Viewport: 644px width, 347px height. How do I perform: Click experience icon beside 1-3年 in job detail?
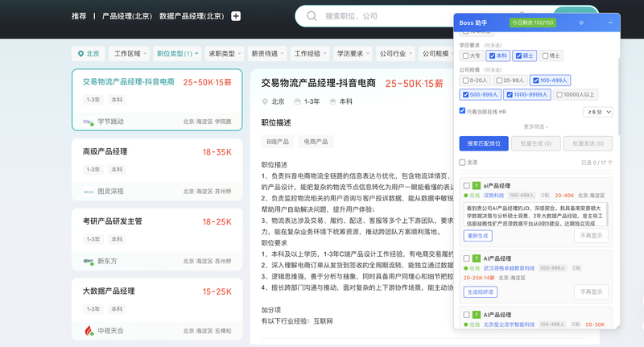point(297,101)
